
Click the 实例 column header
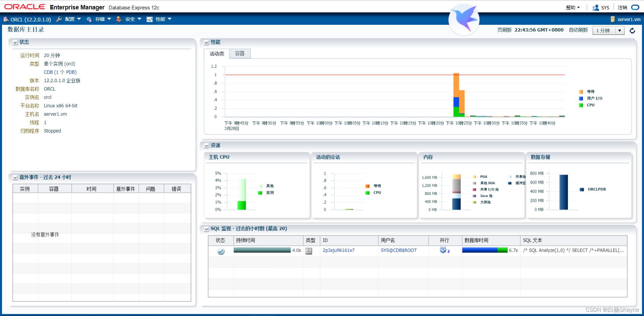click(x=25, y=189)
